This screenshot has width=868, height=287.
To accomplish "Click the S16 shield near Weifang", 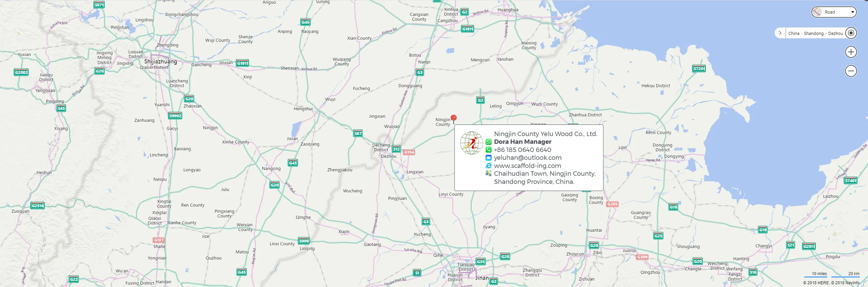I will click(753, 272).
